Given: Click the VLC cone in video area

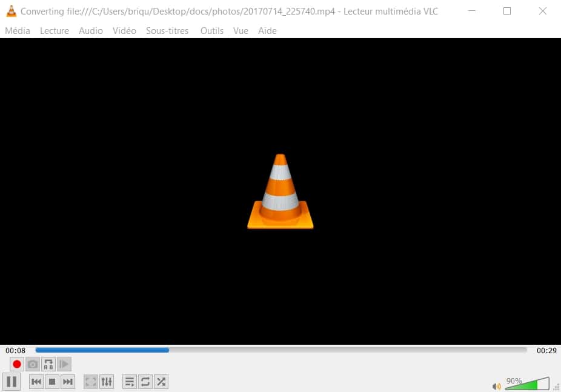Looking at the screenshot, I should [x=280, y=191].
